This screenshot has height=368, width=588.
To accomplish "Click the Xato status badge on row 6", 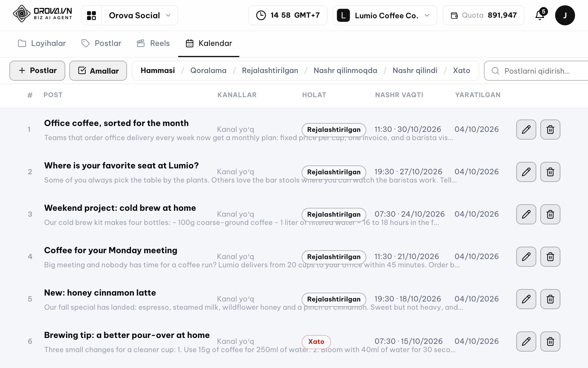I will pyautogui.click(x=316, y=342).
